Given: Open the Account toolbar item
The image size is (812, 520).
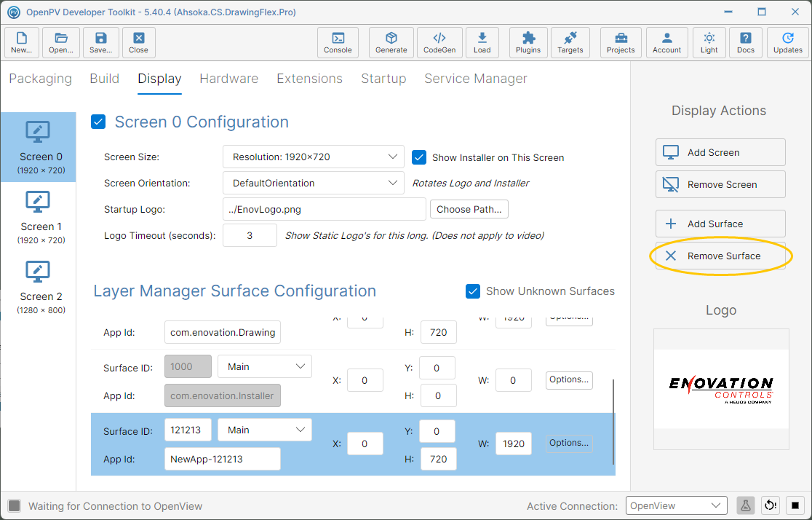Looking at the screenshot, I should click(667, 42).
